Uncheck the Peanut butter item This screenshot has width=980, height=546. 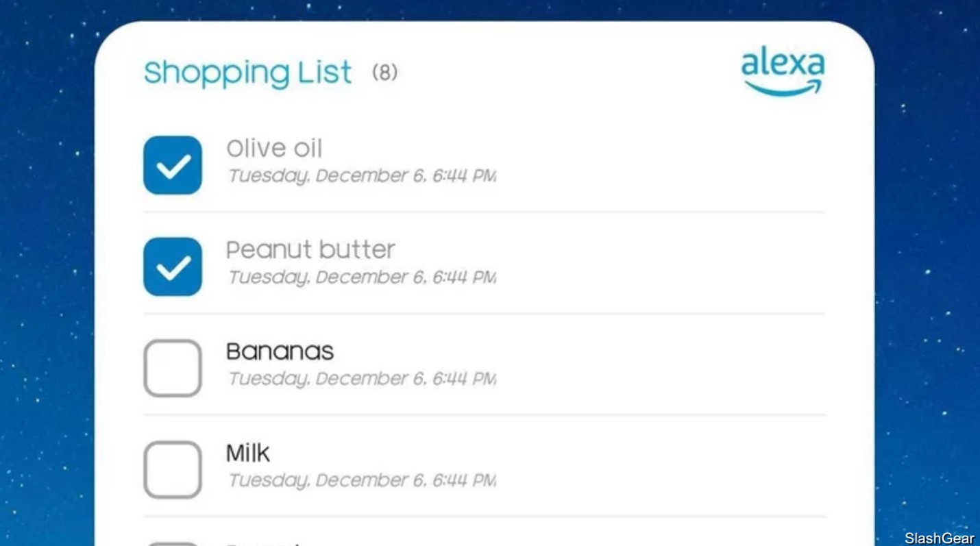tap(173, 266)
